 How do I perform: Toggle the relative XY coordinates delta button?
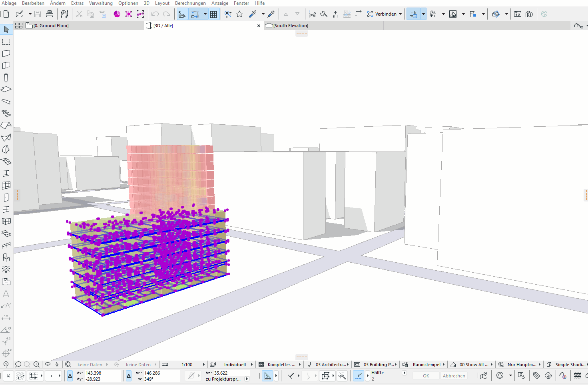70,376
